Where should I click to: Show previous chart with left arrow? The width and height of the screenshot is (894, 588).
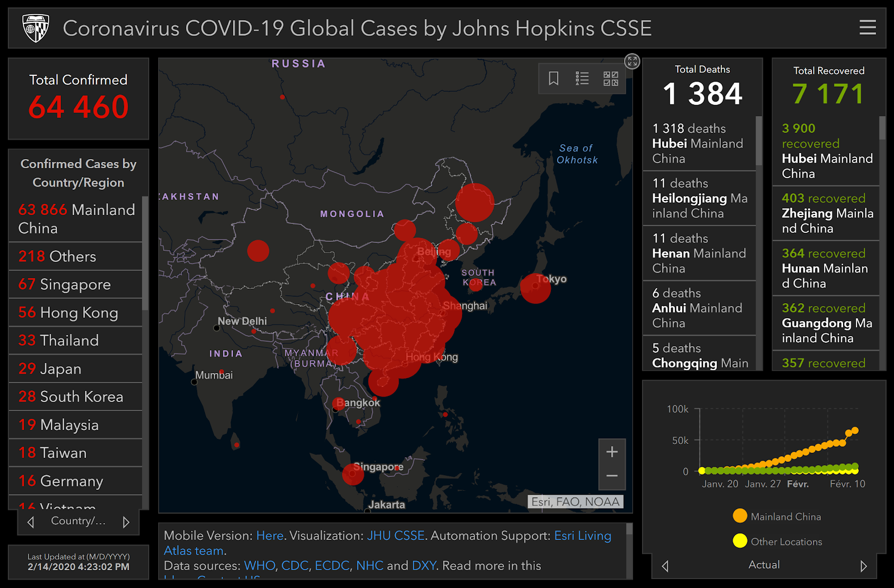(x=665, y=566)
